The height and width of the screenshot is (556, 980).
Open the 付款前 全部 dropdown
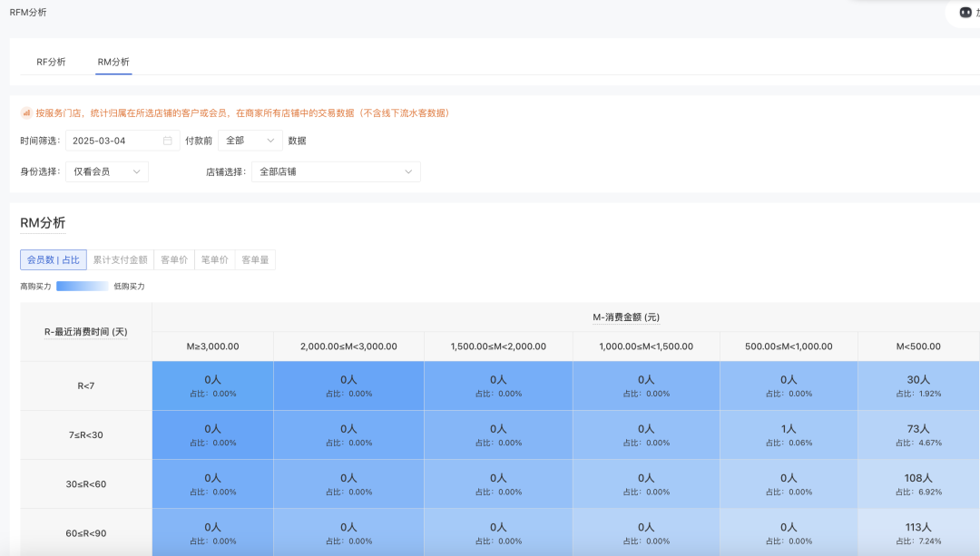250,141
